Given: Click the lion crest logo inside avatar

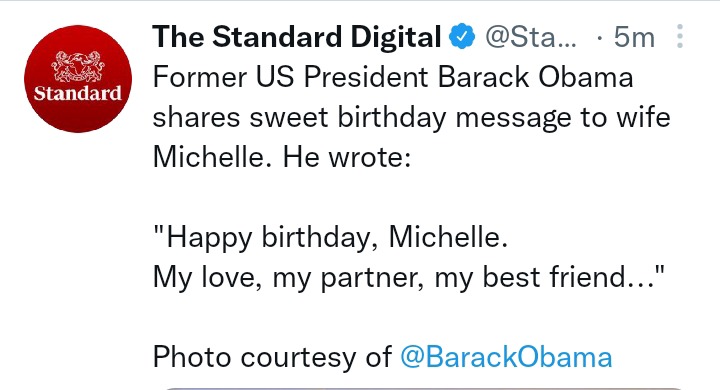Looking at the screenshot, I should pos(78,66).
